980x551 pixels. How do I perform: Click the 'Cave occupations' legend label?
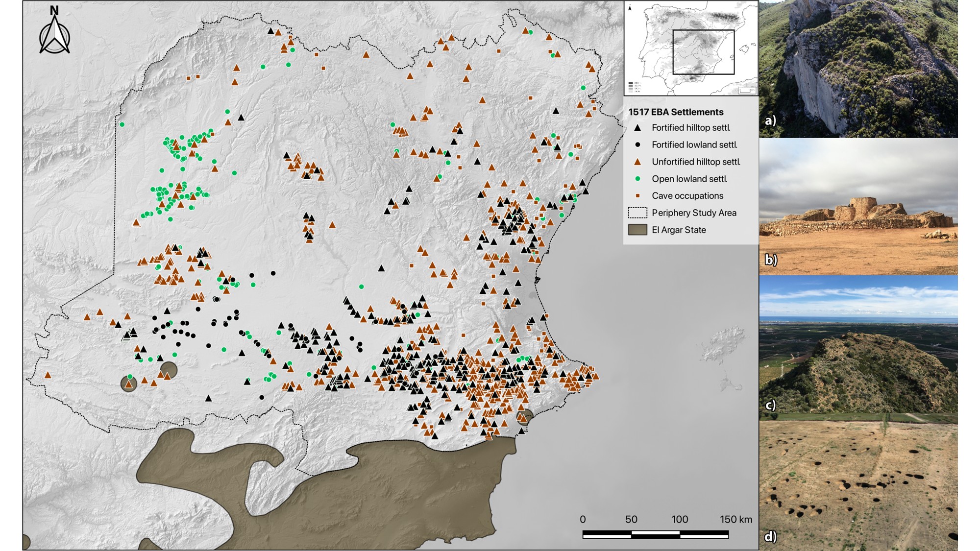point(687,196)
